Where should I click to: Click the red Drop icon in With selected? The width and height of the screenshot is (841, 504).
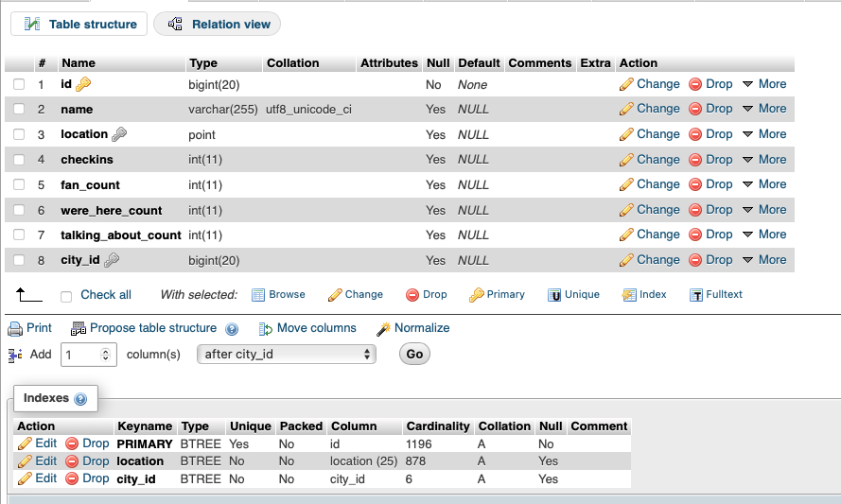pos(412,295)
